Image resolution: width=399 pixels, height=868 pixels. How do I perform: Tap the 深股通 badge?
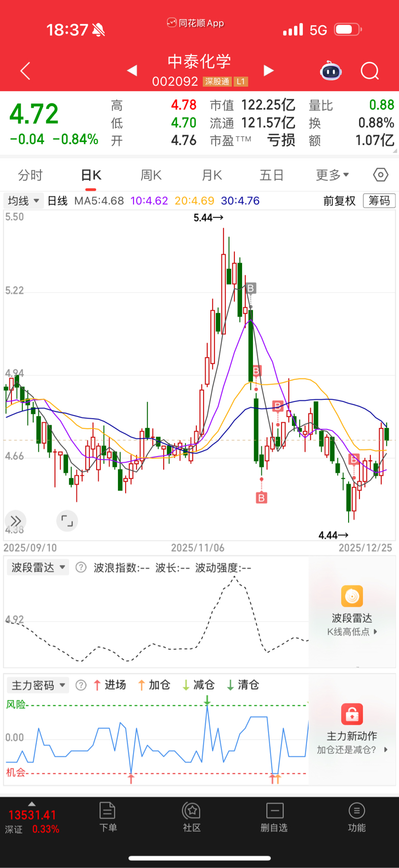click(x=217, y=82)
